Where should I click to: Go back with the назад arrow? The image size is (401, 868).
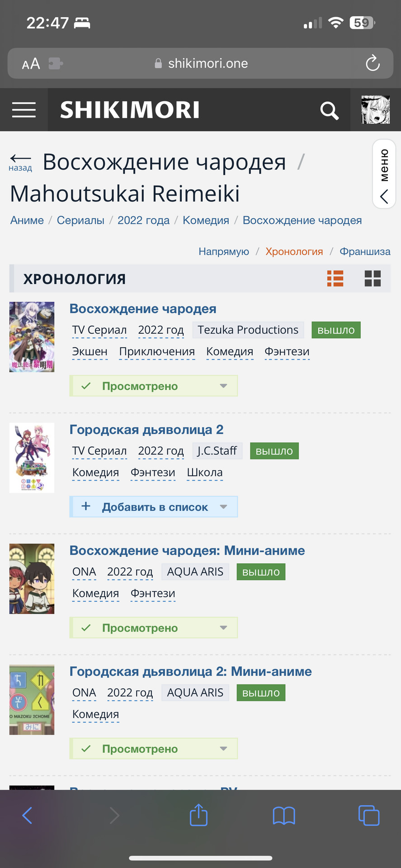pyautogui.click(x=20, y=162)
